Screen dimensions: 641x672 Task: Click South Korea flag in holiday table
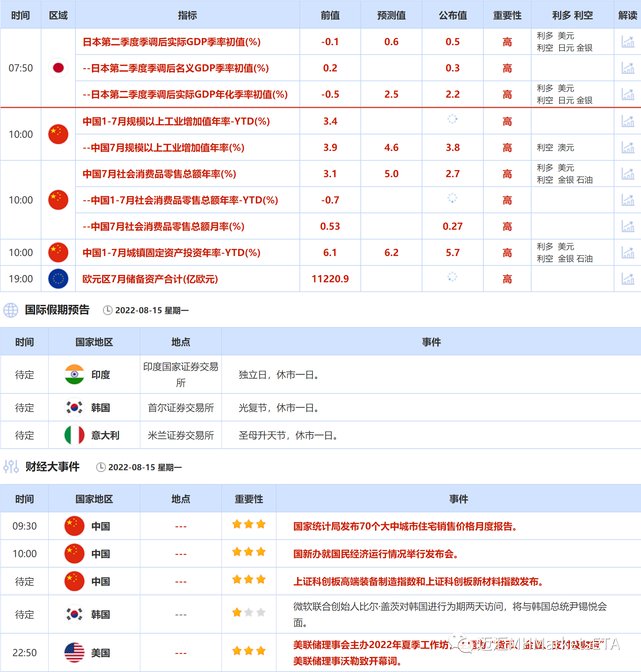tap(74, 407)
